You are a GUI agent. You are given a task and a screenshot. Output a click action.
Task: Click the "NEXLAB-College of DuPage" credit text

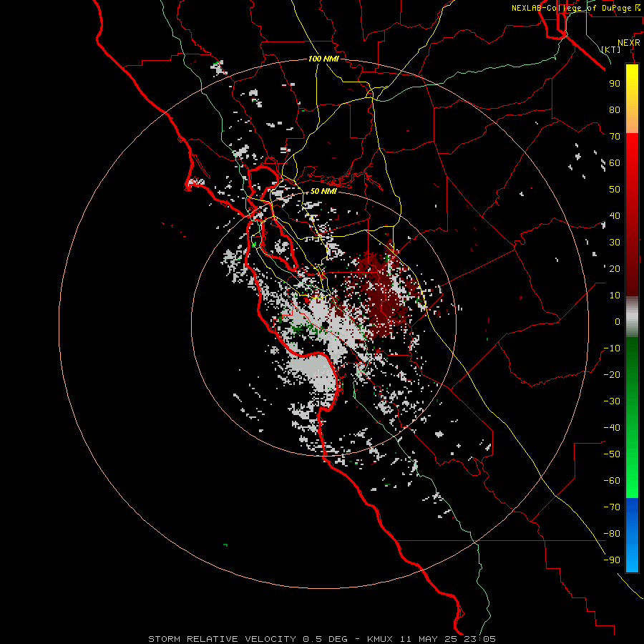[x=571, y=8]
